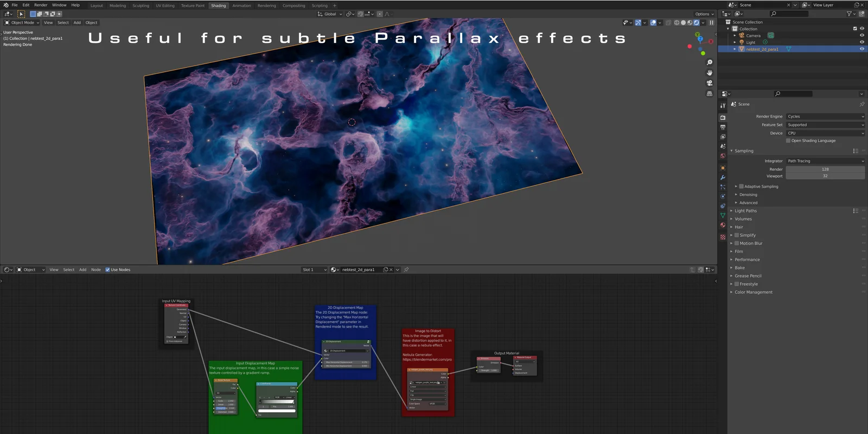
Task: Hide nebtest_2d_para1 in the outliner
Action: [862, 49]
